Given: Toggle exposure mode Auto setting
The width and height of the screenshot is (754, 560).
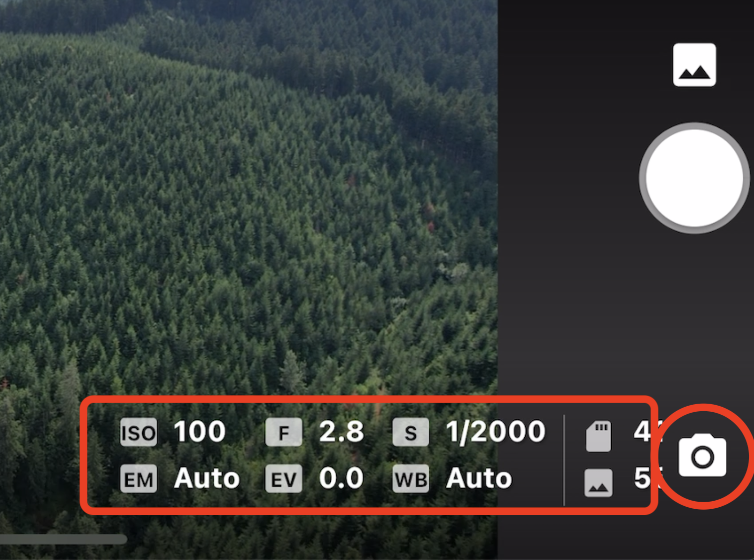Looking at the screenshot, I should pyautogui.click(x=207, y=478).
